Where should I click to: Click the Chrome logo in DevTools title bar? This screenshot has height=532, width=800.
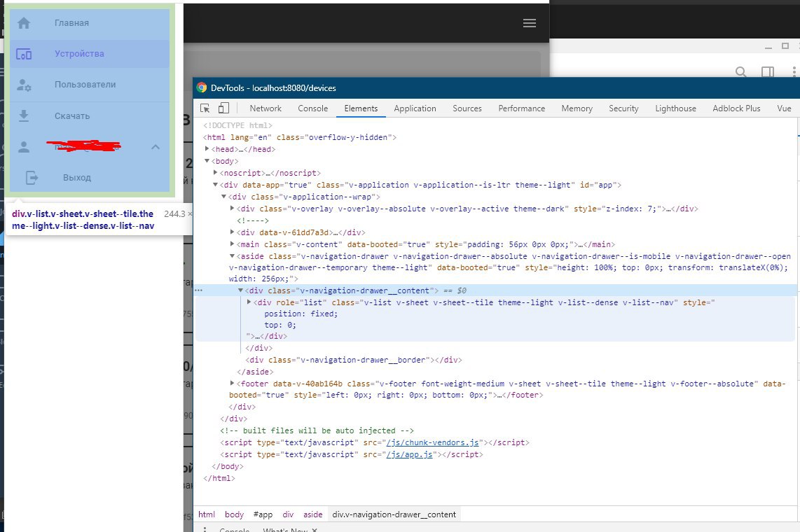point(202,87)
